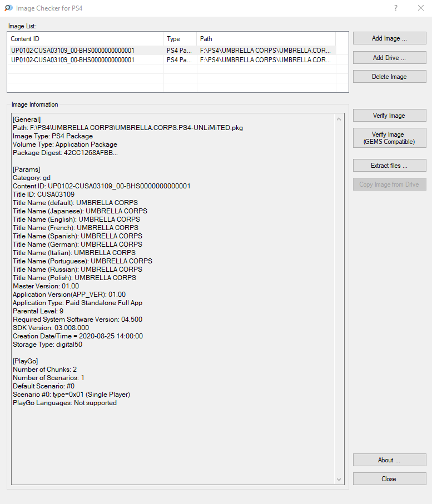432x504 pixels.
Task: Click the Creation Date/Time line
Action: [78, 337]
